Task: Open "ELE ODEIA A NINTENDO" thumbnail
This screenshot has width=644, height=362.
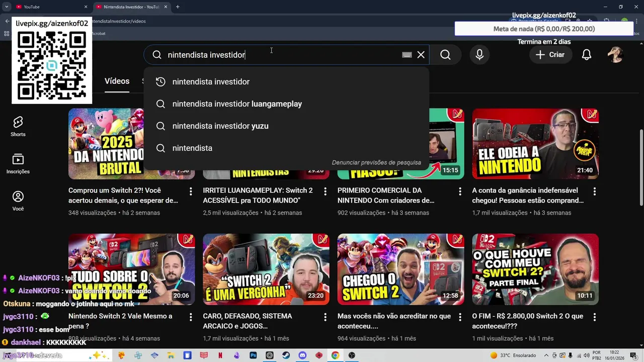Action: 535,144
